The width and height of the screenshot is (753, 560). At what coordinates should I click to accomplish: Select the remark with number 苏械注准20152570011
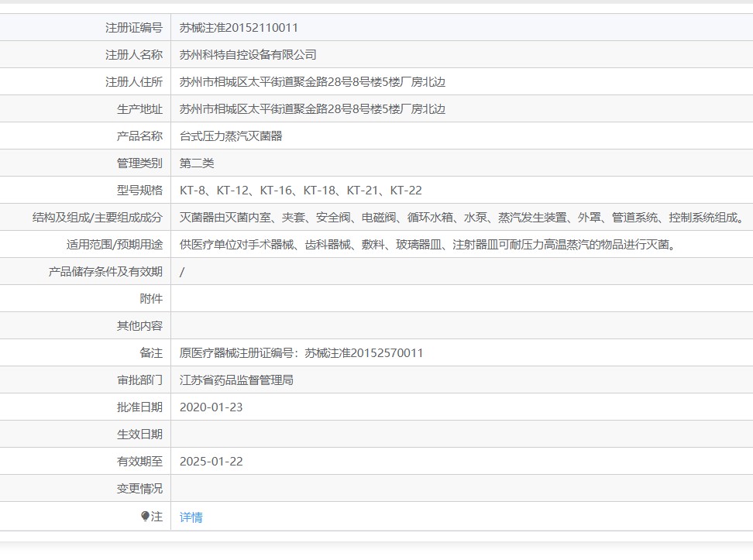[301, 353]
